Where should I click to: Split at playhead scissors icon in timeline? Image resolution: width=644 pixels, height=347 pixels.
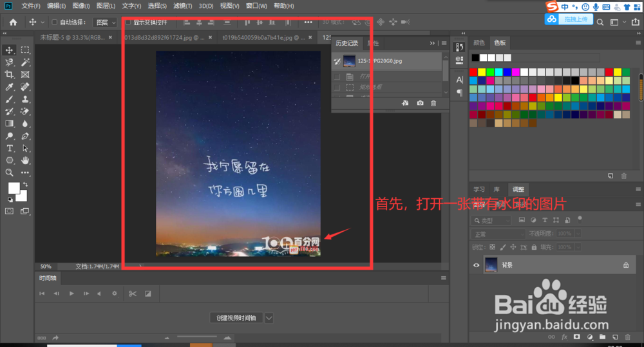pos(132,294)
